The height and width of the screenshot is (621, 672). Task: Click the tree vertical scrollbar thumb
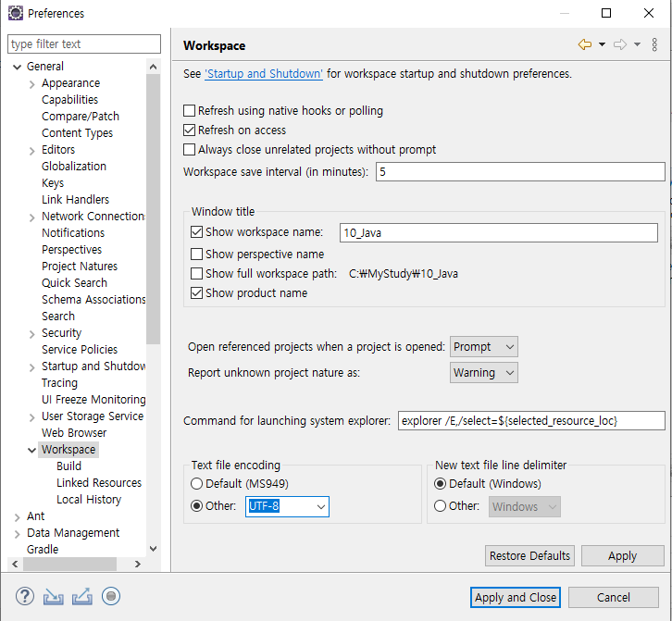tap(153, 209)
